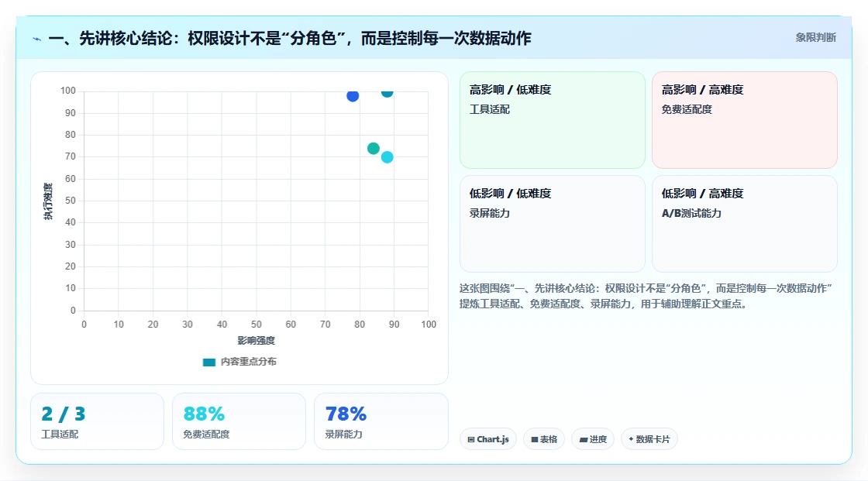Open the 低影响 / 高难度 quadrant card
868x481 pixels.
pyautogui.click(x=745, y=224)
